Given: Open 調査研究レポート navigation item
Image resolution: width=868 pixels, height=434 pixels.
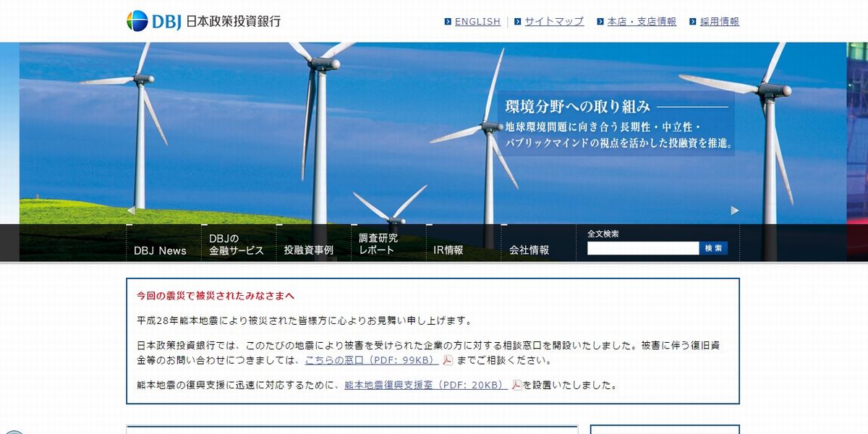Looking at the screenshot, I should coord(378,244).
